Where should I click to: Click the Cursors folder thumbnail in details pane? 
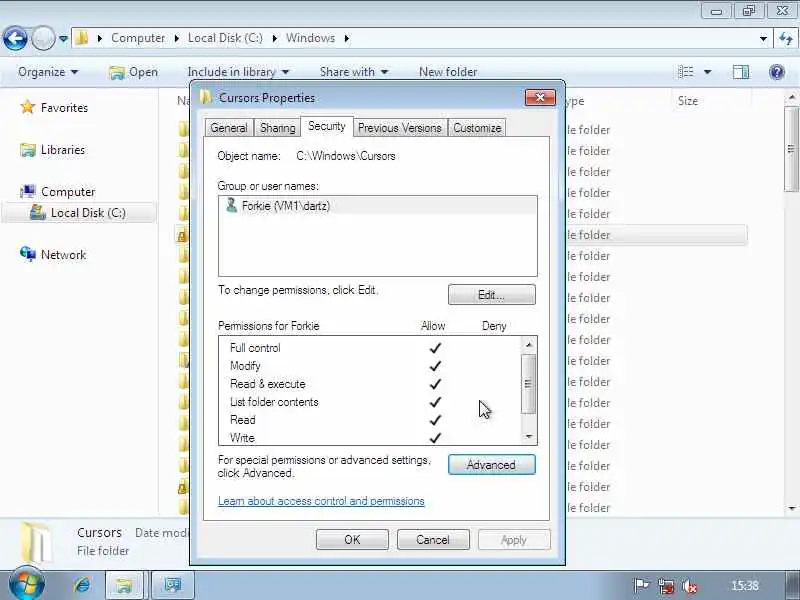pos(36,542)
